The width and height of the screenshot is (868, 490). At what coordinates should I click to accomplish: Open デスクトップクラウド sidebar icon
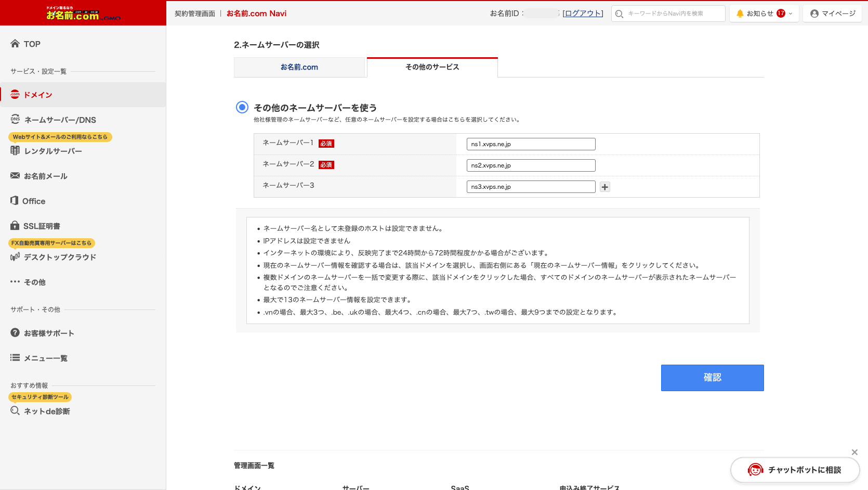[x=15, y=256]
